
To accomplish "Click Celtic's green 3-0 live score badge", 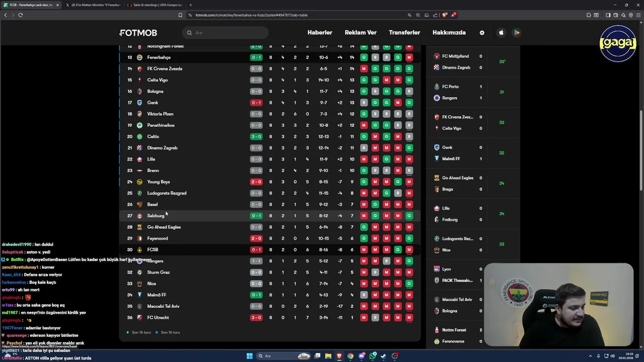I will coord(256,136).
